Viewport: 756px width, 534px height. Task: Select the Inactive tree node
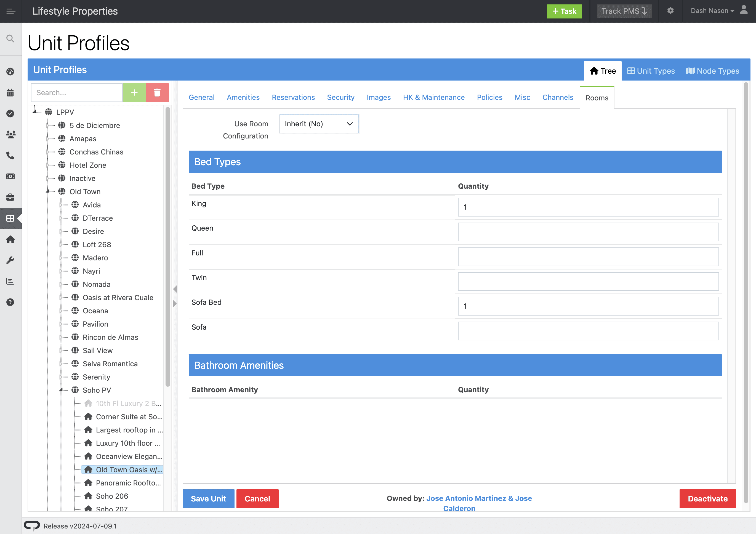coord(82,178)
